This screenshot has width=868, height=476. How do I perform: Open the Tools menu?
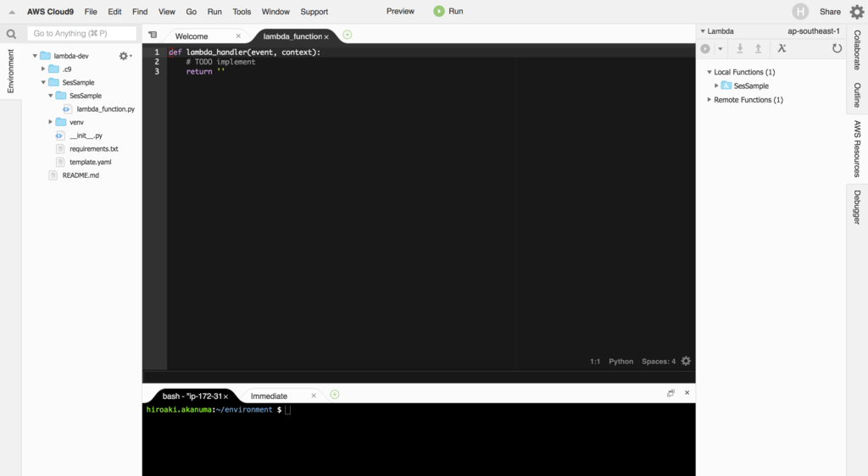[x=242, y=12]
